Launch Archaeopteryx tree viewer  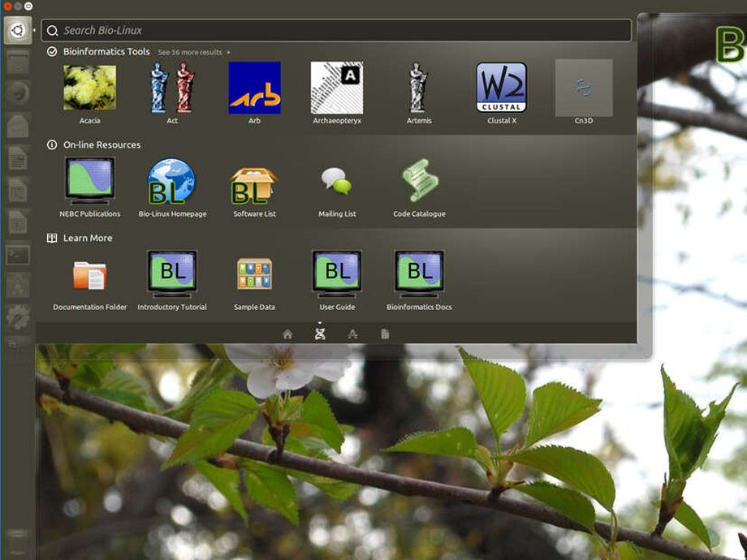337,93
